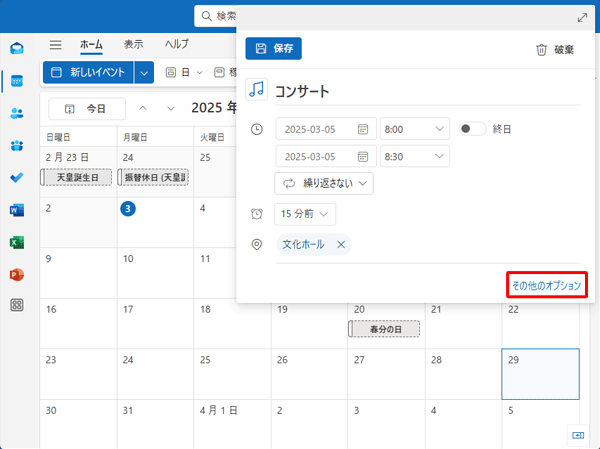Click the start date field 2025-03-05

pos(326,129)
